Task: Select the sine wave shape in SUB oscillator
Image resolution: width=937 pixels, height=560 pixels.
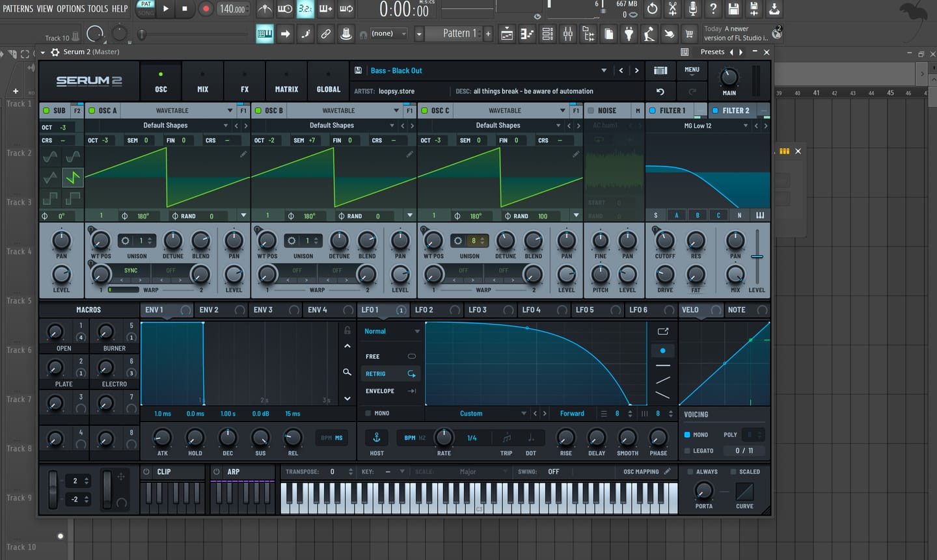Action: coord(50,157)
